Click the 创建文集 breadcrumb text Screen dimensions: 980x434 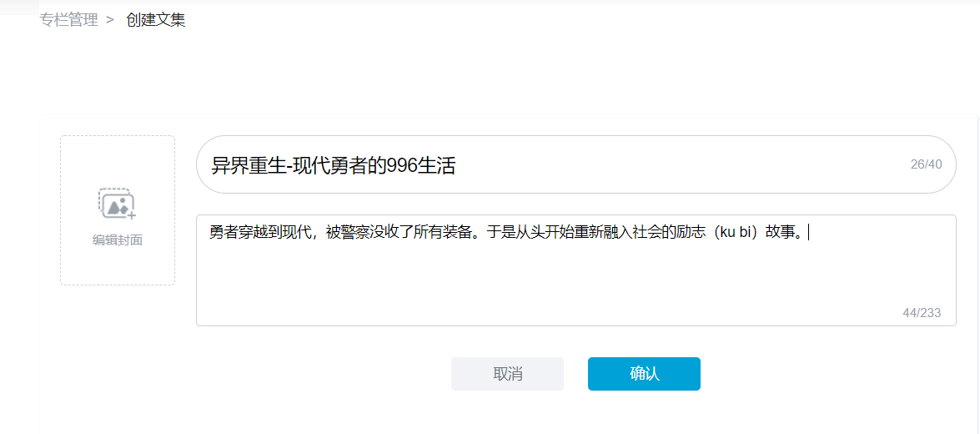(156, 20)
